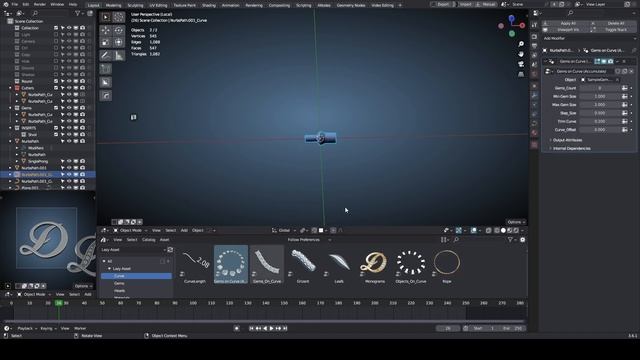
Task: Collapse the Cutters collection in outliner
Action: click(x=10, y=88)
